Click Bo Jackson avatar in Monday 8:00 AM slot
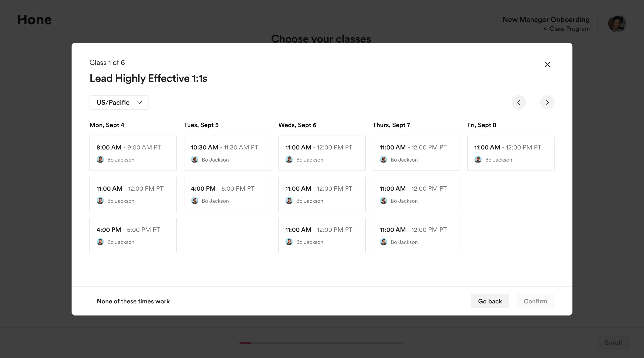Screen dimensions: 644x358 click(x=100, y=159)
